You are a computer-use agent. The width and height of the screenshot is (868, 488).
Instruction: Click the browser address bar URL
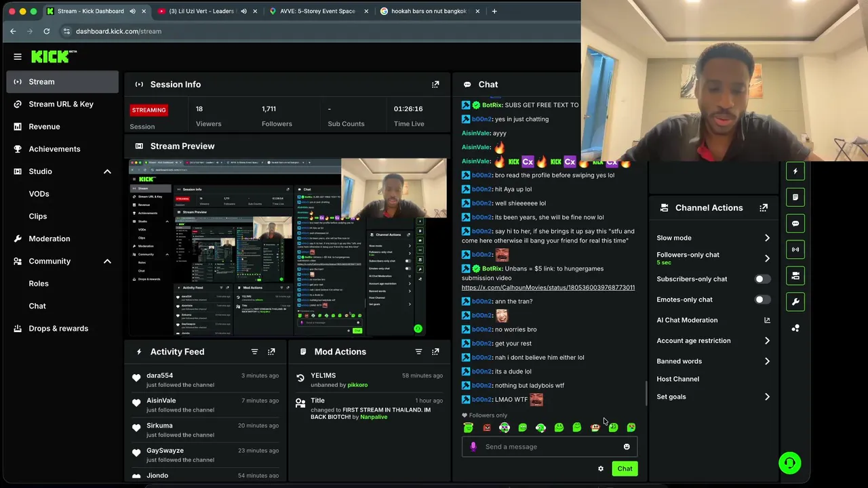point(119,31)
